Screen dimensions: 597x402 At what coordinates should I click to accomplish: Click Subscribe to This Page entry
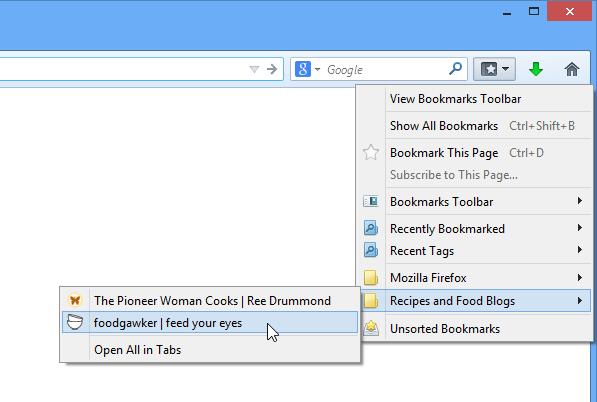[x=474, y=175]
